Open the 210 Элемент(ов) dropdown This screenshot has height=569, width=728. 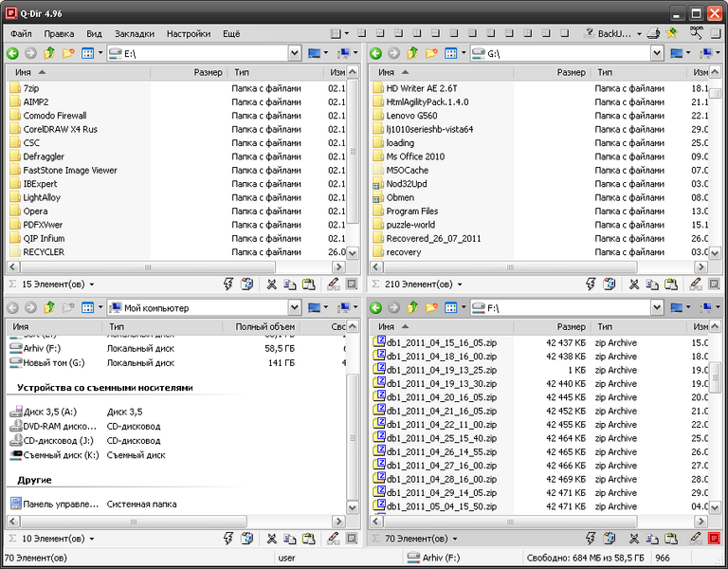click(x=460, y=284)
